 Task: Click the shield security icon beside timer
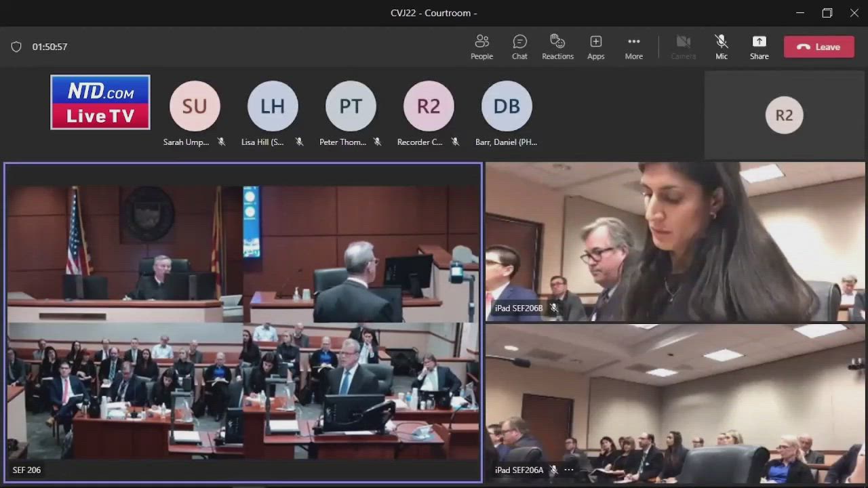tap(16, 47)
